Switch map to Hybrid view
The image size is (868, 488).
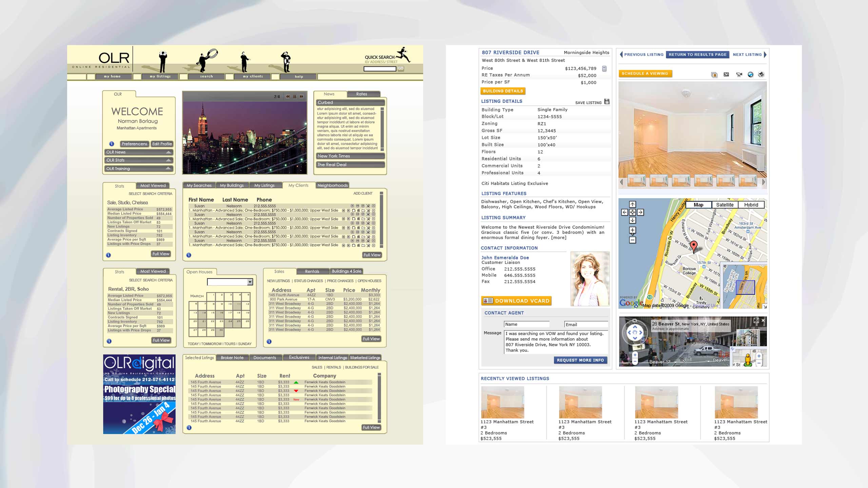click(x=751, y=205)
